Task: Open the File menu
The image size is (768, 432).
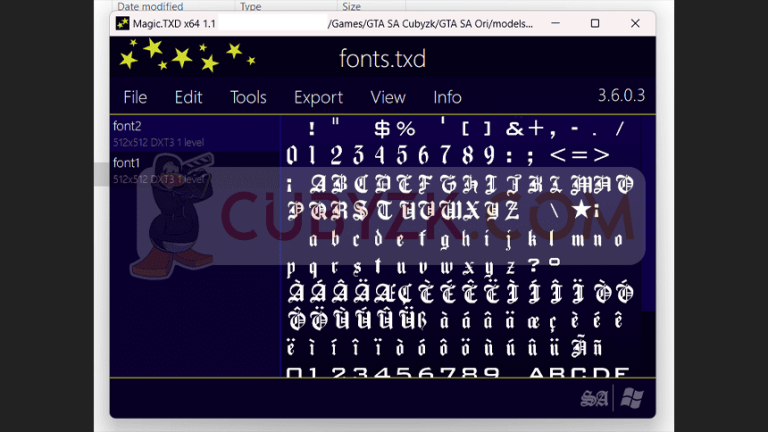Action: tap(135, 97)
